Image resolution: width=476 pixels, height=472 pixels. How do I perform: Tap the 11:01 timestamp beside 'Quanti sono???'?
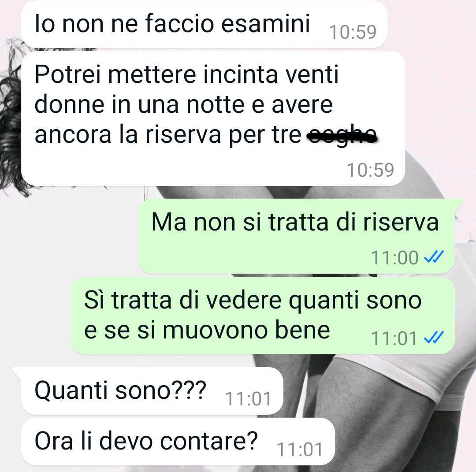(x=248, y=399)
